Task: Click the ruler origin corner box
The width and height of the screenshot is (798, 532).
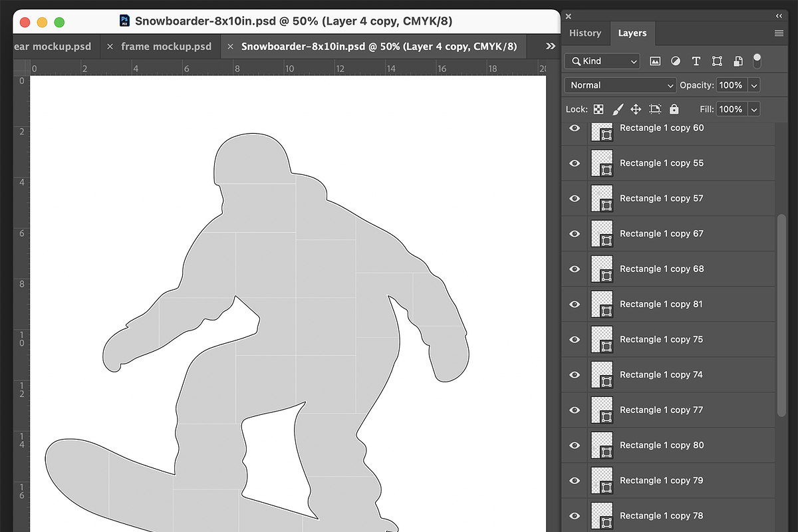Action: pyautogui.click(x=22, y=67)
